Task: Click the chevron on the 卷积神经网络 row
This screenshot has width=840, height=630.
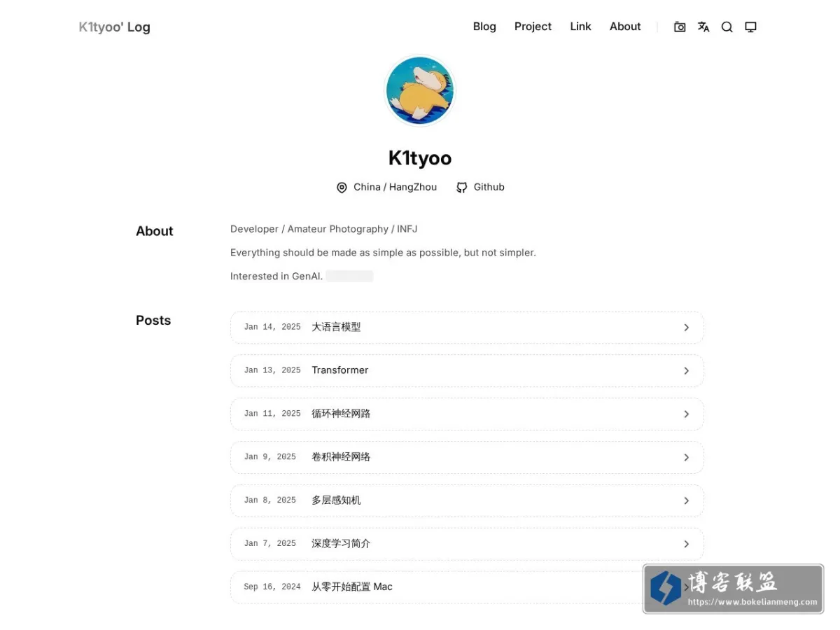Action: tap(687, 458)
